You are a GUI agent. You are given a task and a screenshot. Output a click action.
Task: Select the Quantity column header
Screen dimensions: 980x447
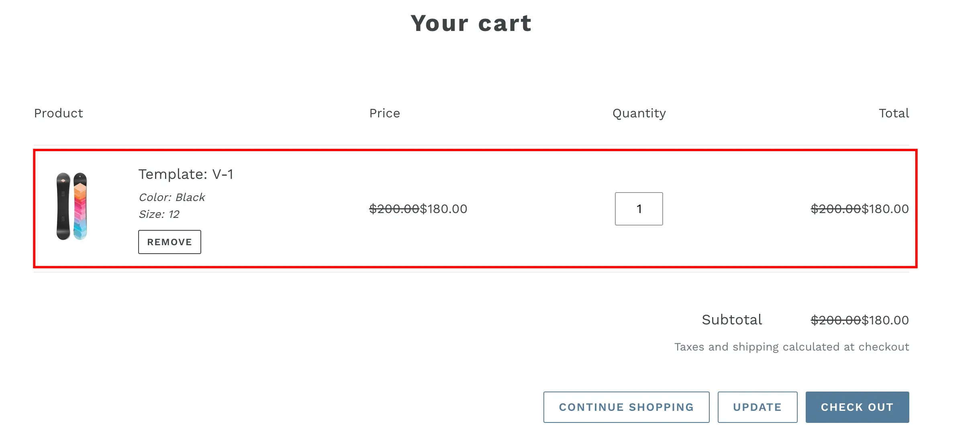pos(639,113)
